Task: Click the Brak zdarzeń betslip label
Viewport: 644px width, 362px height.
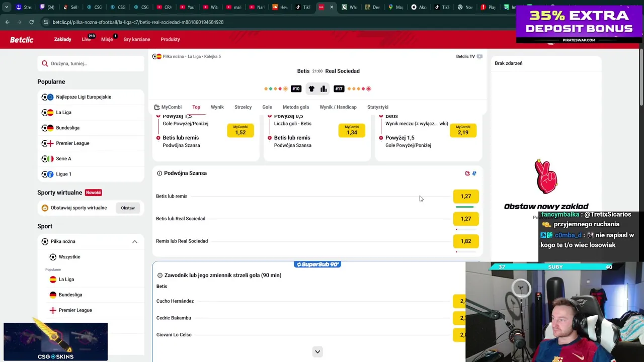Action: click(509, 63)
